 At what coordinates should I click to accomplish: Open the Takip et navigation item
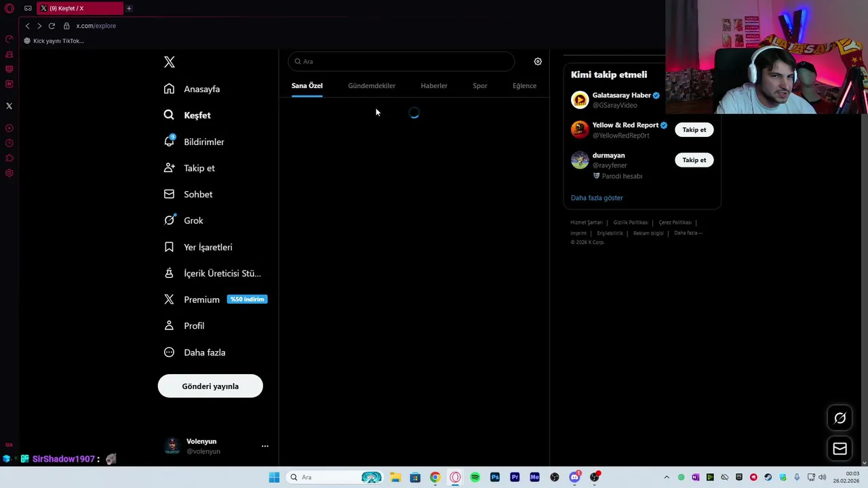(x=189, y=168)
